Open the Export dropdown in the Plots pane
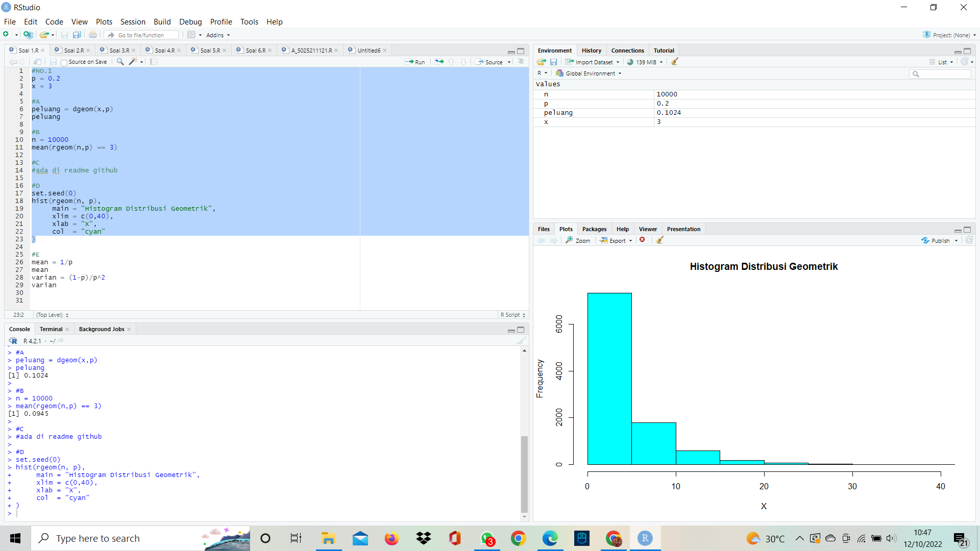 click(616, 240)
